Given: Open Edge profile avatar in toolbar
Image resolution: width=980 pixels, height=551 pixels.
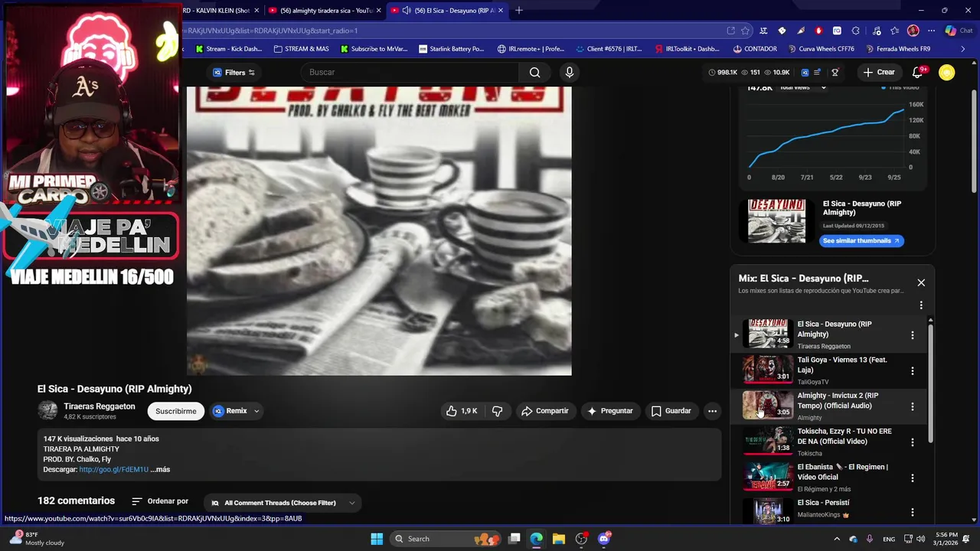Looking at the screenshot, I should coord(913,31).
